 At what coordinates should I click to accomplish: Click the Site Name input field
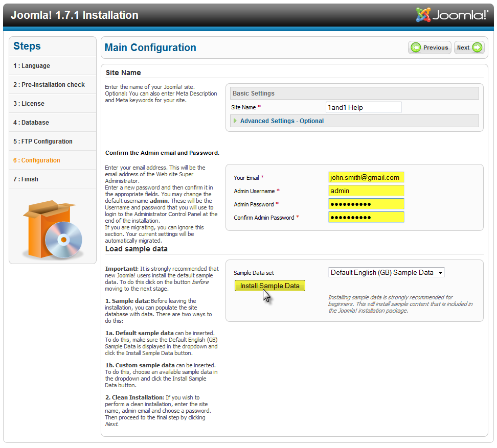(364, 107)
